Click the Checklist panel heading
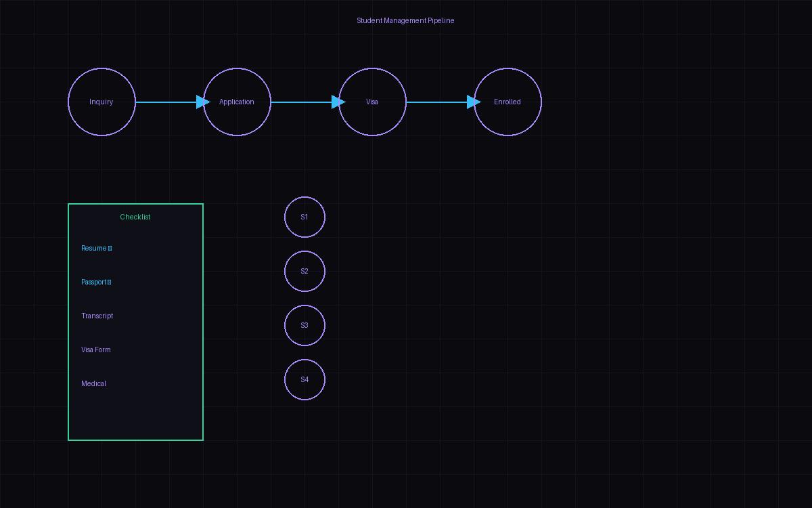This screenshot has height=508, width=812. pos(135,217)
